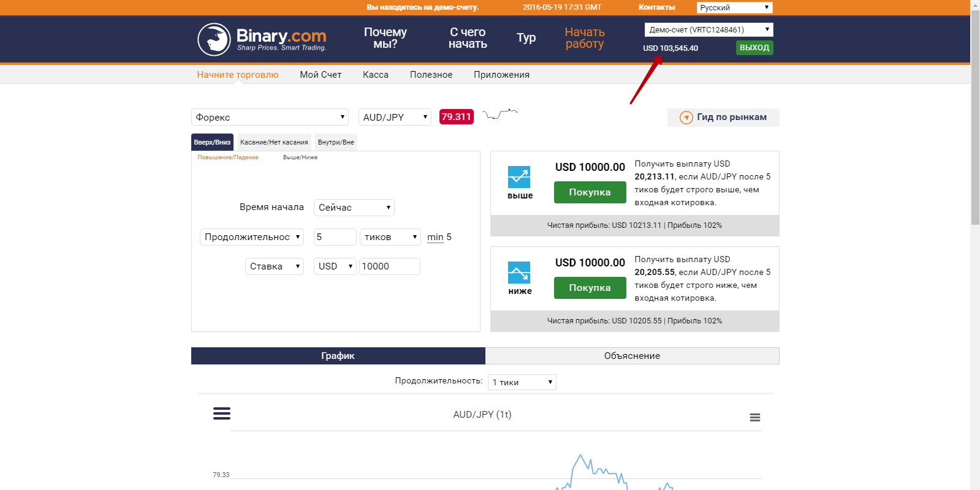This screenshot has width=980, height=490.
Task: Select the Повышение/Падение contract type
Action: (228, 157)
